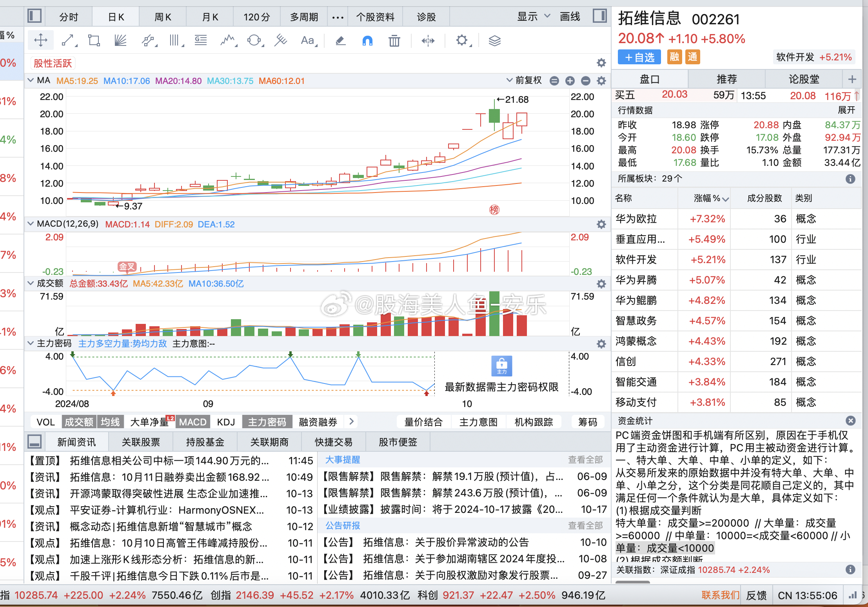
Task: Collapse the 成交额 volume panel
Action: tap(31, 284)
